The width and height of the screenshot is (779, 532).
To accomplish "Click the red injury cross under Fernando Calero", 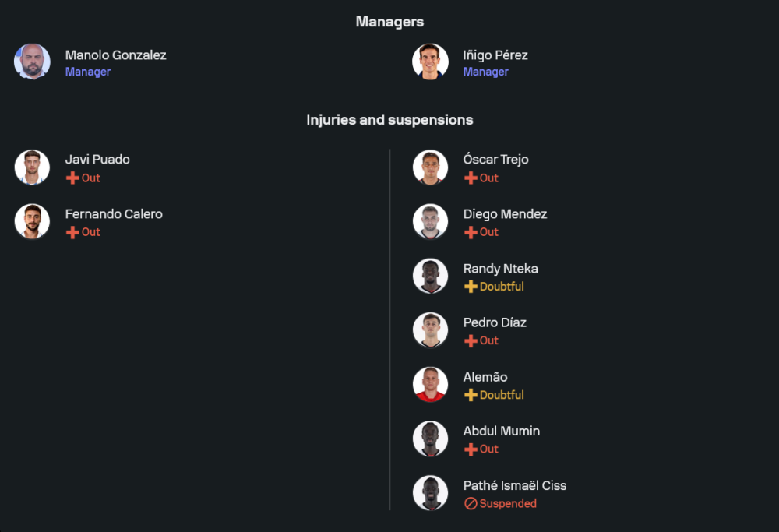I will click(x=72, y=232).
